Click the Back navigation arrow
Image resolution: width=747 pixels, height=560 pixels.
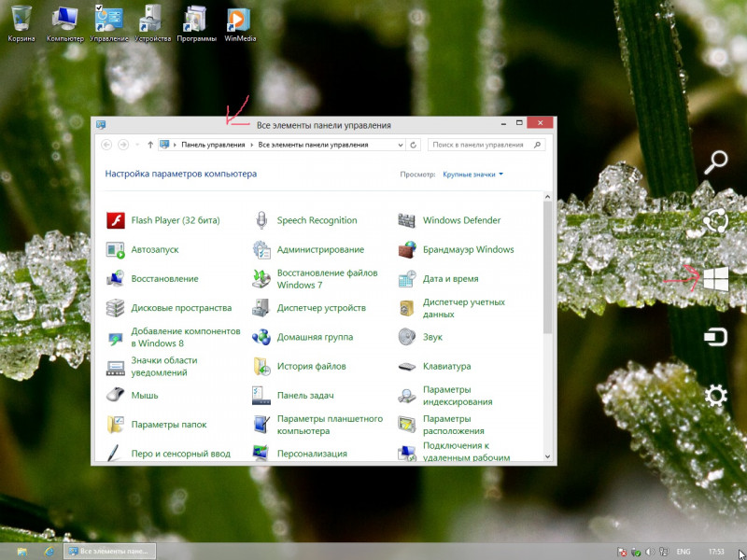point(106,145)
